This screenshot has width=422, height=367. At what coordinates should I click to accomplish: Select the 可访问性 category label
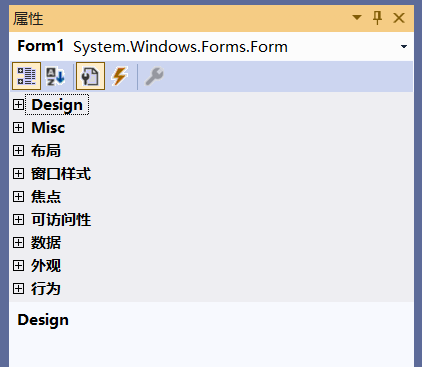point(61,220)
